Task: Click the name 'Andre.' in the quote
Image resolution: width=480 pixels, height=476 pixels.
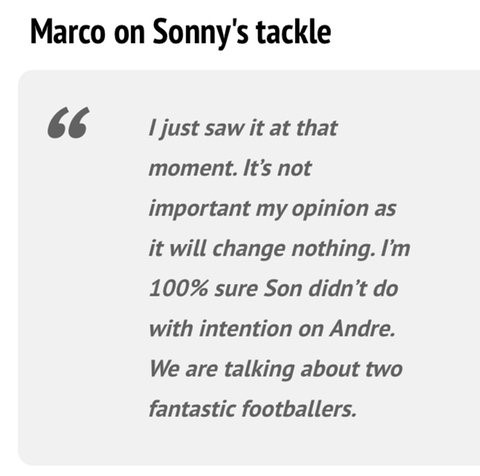Action: (x=362, y=329)
